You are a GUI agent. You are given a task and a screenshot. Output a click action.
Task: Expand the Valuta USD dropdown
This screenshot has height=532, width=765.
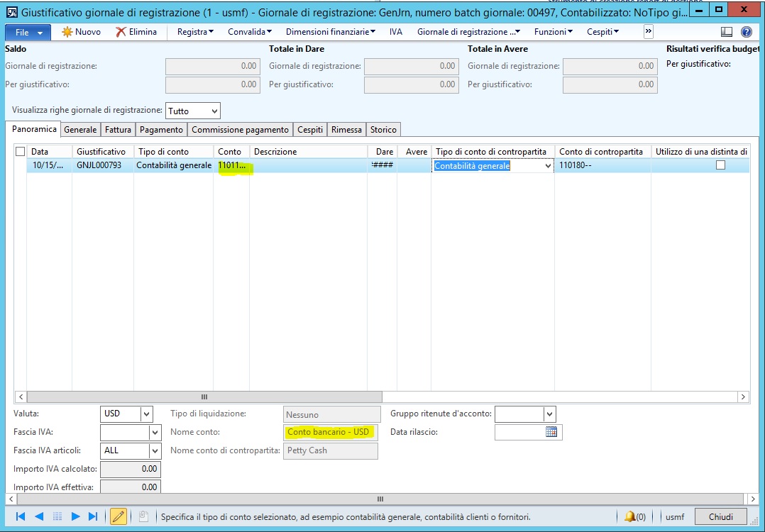(x=146, y=414)
